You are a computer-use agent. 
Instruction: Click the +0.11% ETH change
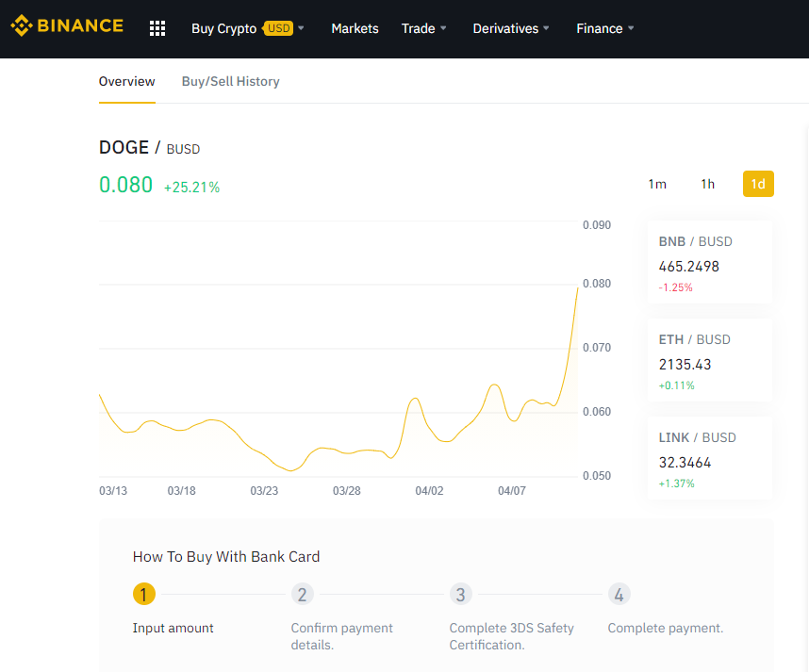[x=676, y=385]
